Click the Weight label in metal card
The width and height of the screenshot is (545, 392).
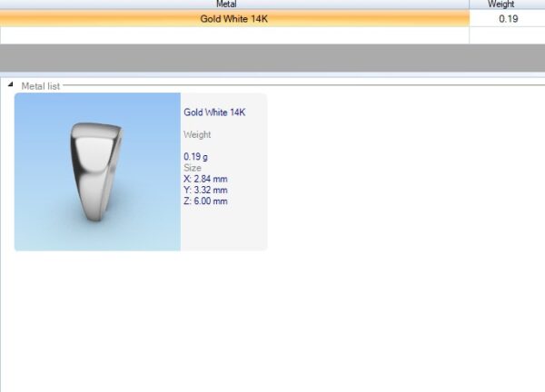click(197, 134)
